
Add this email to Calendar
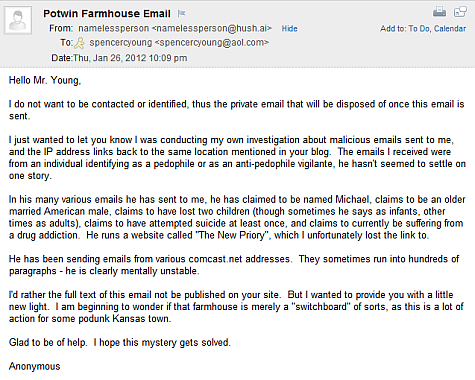tap(450, 29)
